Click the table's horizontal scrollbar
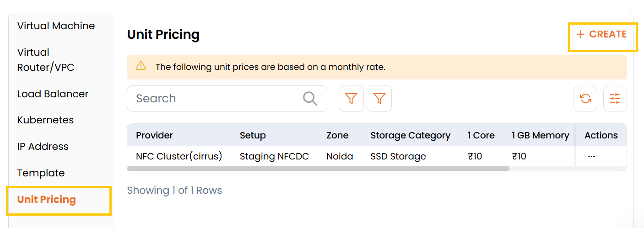Image resolution: width=644 pixels, height=228 pixels. [x=318, y=169]
